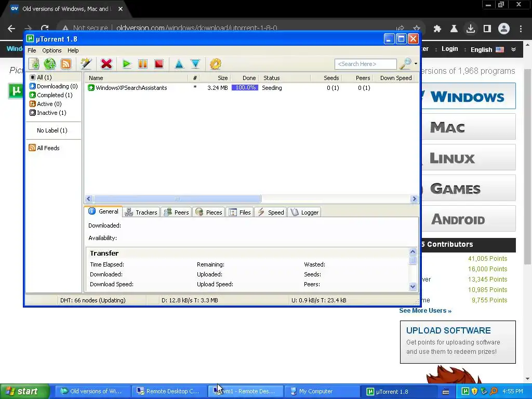The width and height of the screenshot is (532, 399).
Task: Sort by the Peers column header
Action: 357,78
